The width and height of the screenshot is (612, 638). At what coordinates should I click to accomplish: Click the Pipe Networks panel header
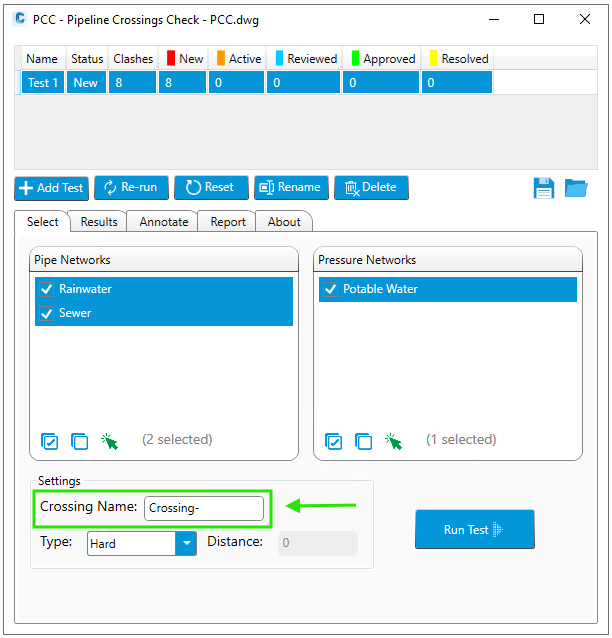[x=164, y=260]
